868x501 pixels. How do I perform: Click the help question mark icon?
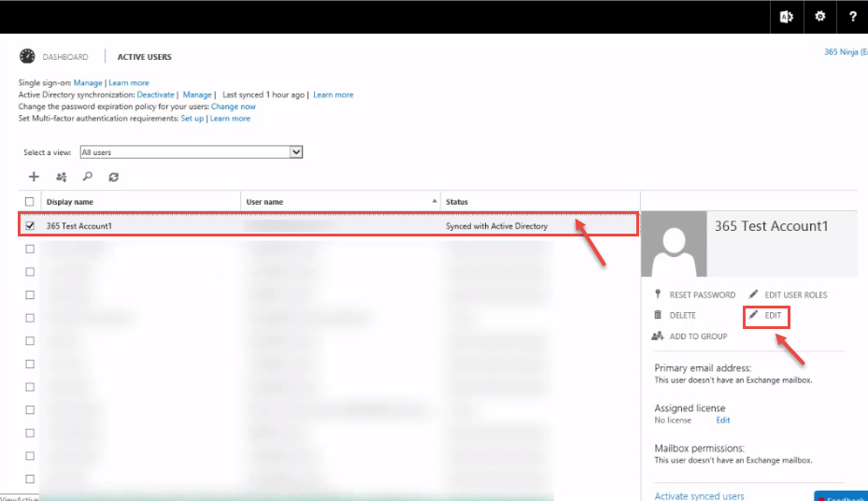pyautogui.click(x=853, y=17)
